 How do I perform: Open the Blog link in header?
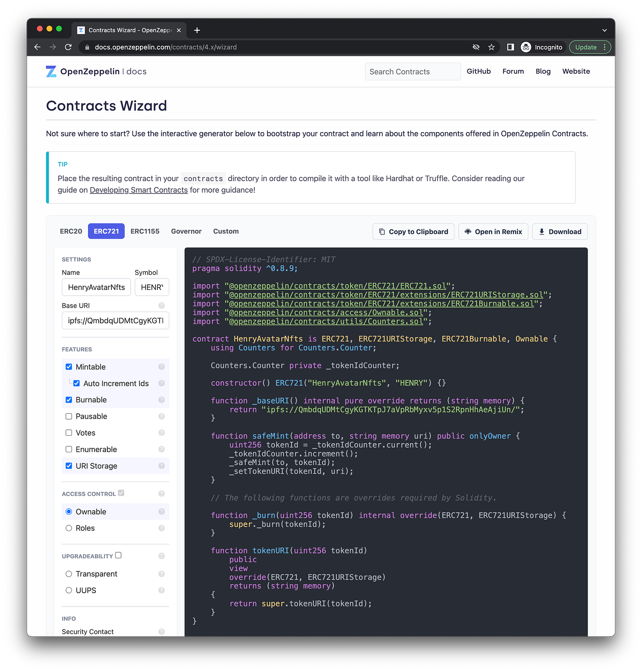(x=543, y=72)
